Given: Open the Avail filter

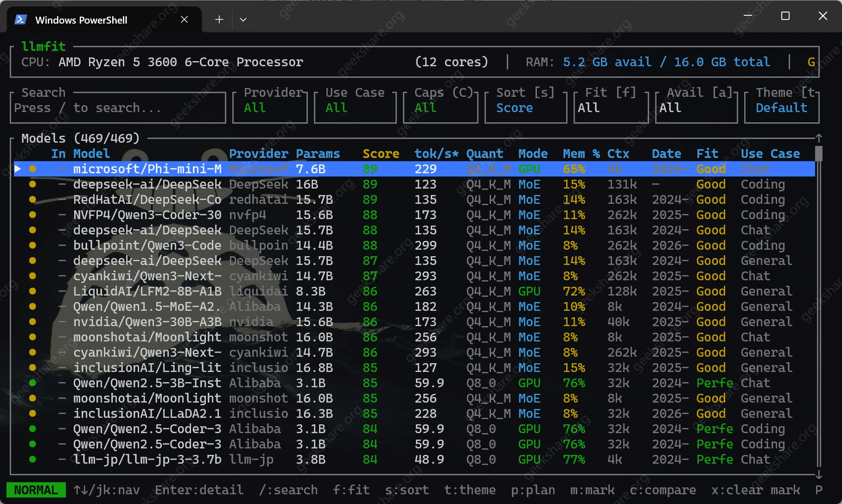Looking at the screenshot, I should coord(696,107).
